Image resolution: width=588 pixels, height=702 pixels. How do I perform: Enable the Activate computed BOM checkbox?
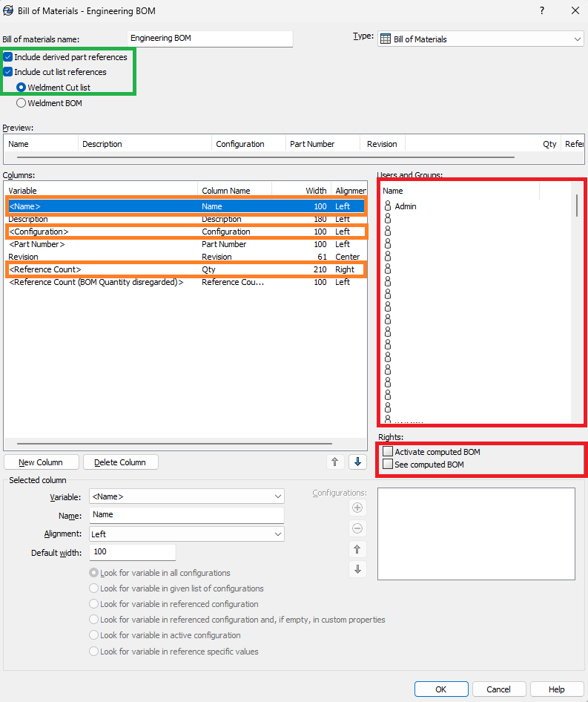point(388,452)
